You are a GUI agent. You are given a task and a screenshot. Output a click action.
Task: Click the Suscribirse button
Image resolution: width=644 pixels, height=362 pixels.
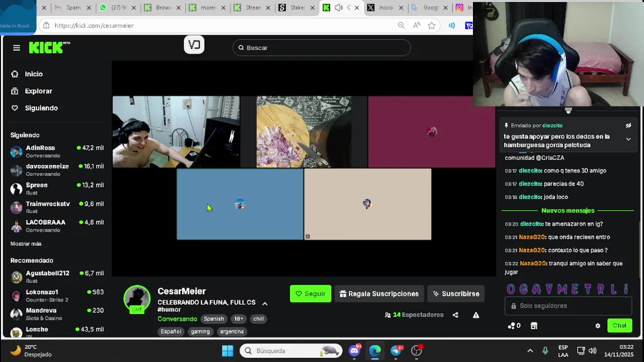(x=456, y=294)
